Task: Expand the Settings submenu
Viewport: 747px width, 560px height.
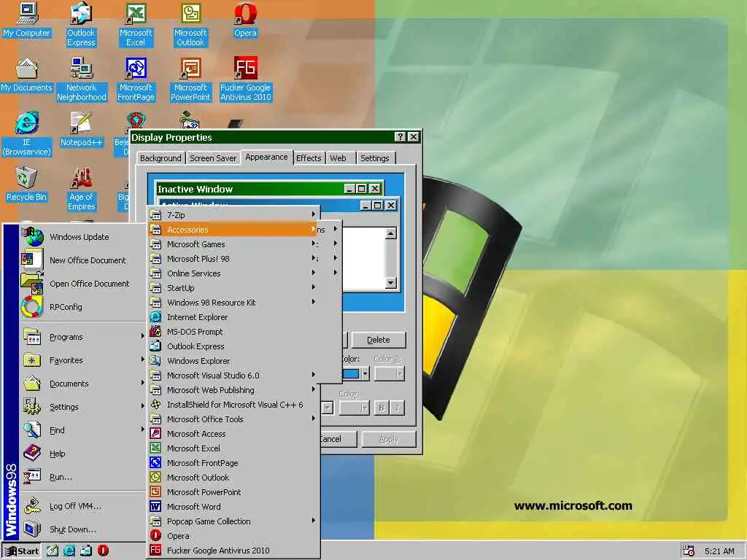Action: 83,407
